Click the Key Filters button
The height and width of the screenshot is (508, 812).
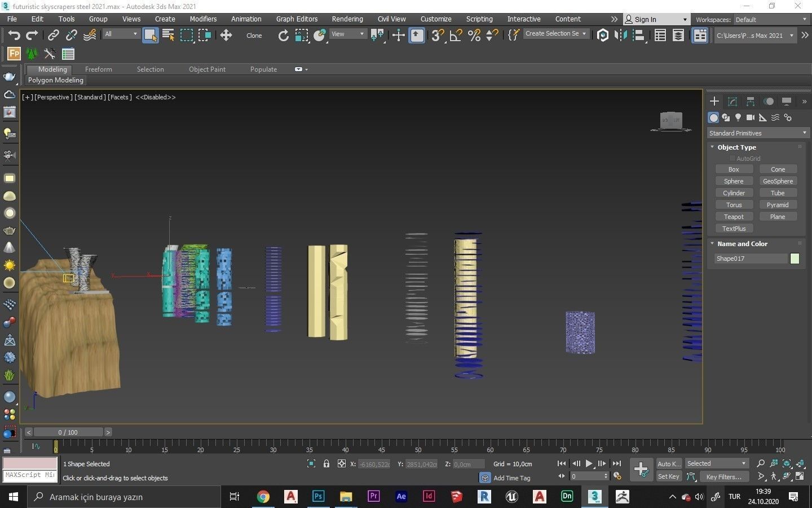pyautogui.click(x=723, y=476)
